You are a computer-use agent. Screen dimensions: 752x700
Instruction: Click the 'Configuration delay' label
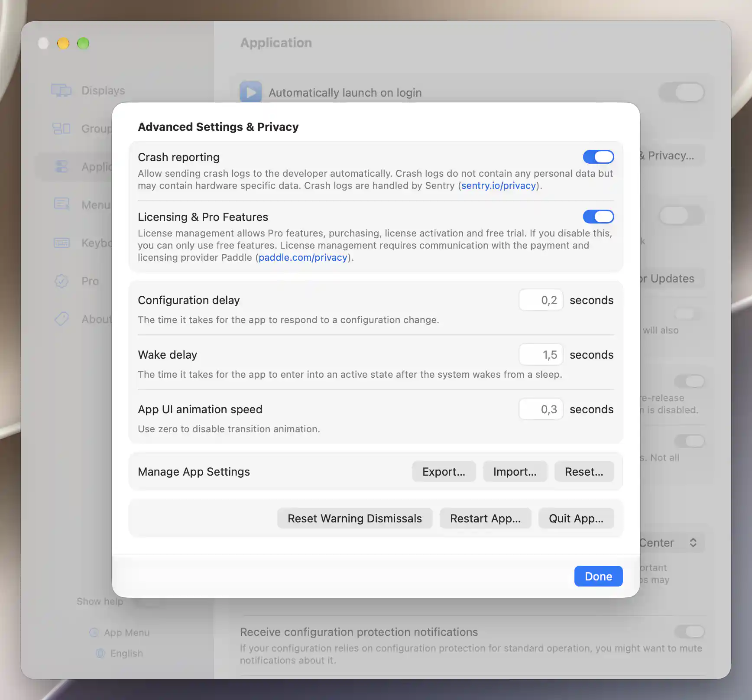188,300
